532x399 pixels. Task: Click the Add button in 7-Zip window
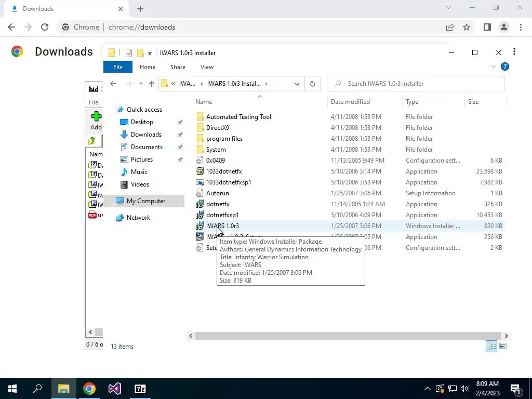(96, 121)
